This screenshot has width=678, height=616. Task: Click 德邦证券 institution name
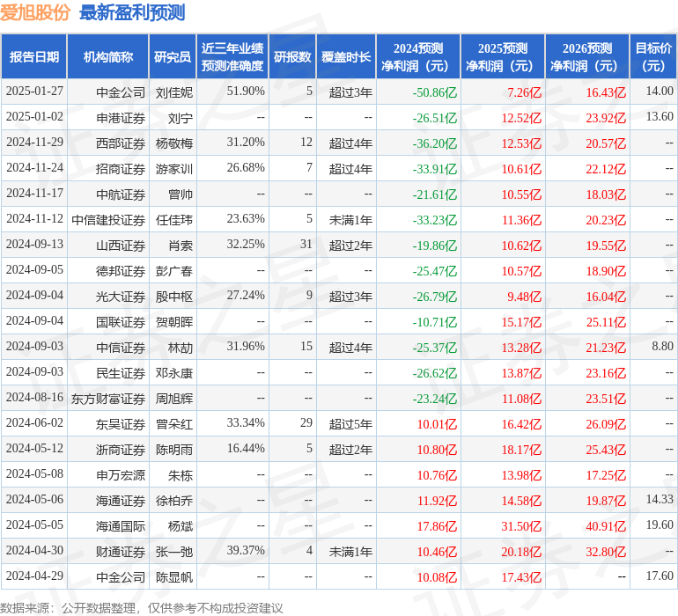click(121, 271)
